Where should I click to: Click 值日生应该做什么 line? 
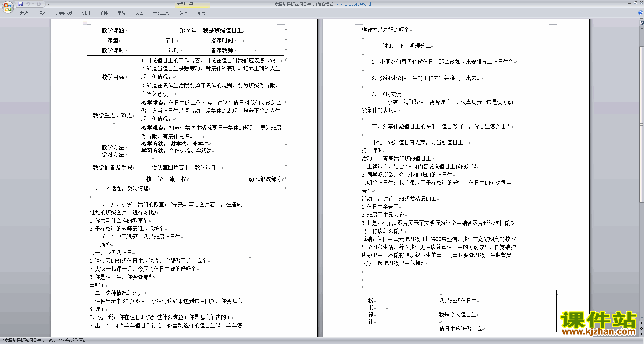[461, 329]
